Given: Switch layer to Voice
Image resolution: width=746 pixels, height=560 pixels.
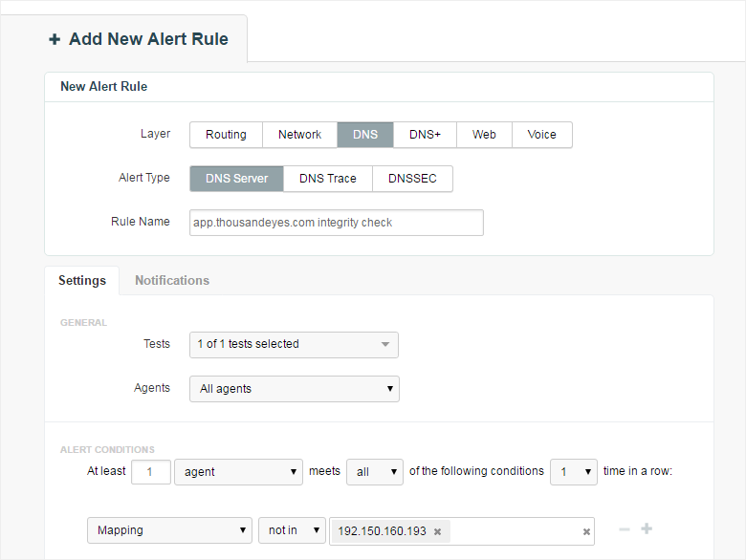Looking at the screenshot, I should (541, 135).
